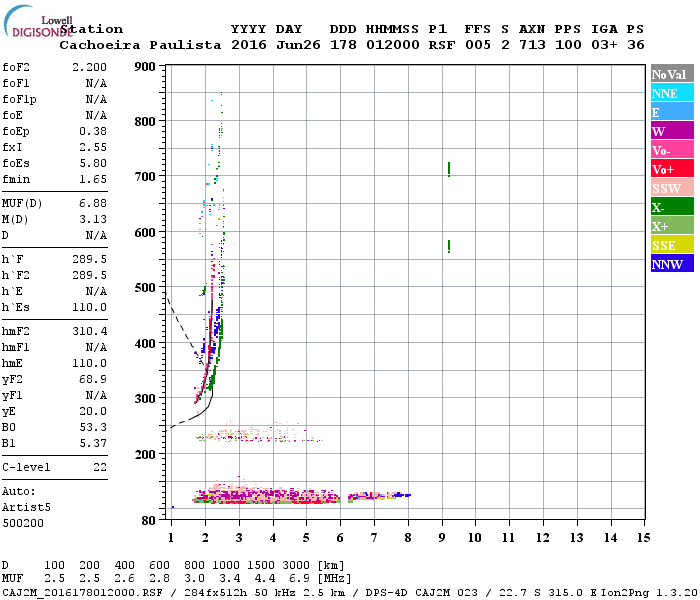Viewport: 700px width, 600px height.
Task: Click the 200 km y-axis label
Action: [145, 454]
